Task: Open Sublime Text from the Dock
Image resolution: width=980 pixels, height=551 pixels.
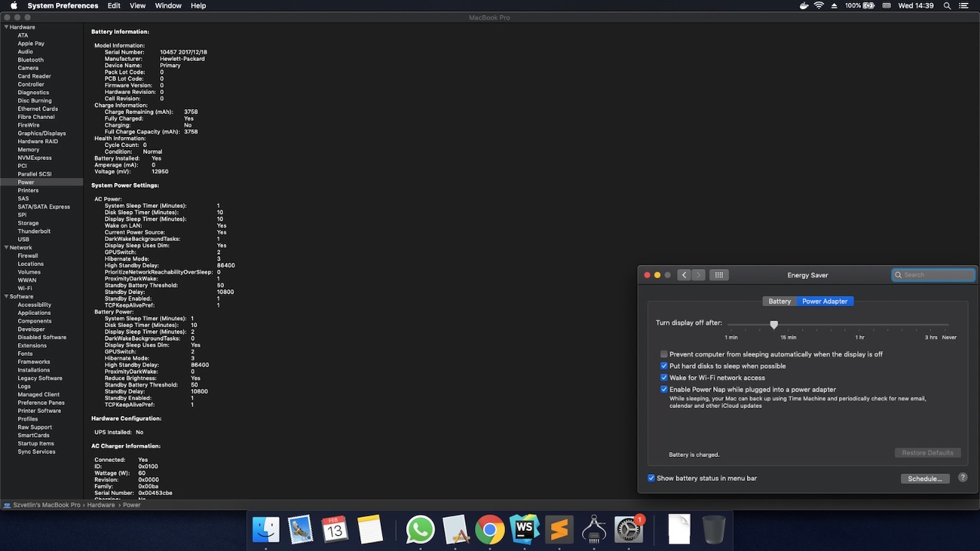Action: (x=559, y=530)
